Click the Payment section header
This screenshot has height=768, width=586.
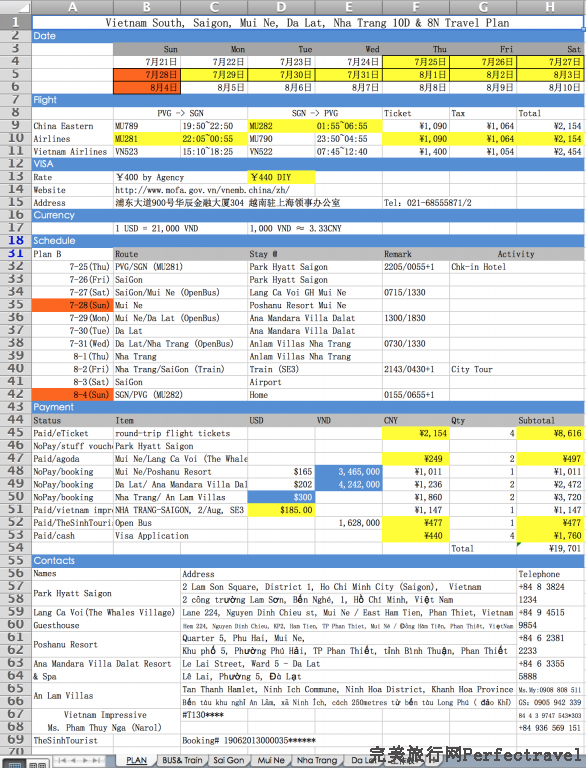[308, 407]
